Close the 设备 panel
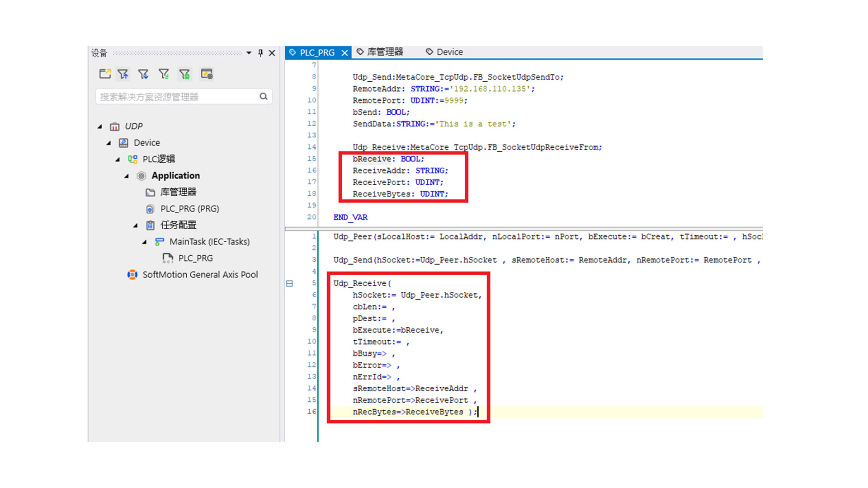Screen dimensions: 868x488 272,53
